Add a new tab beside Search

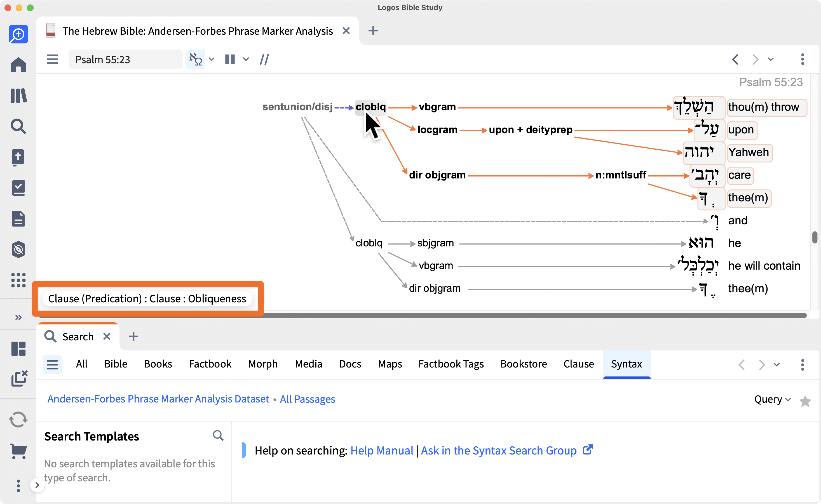(133, 337)
